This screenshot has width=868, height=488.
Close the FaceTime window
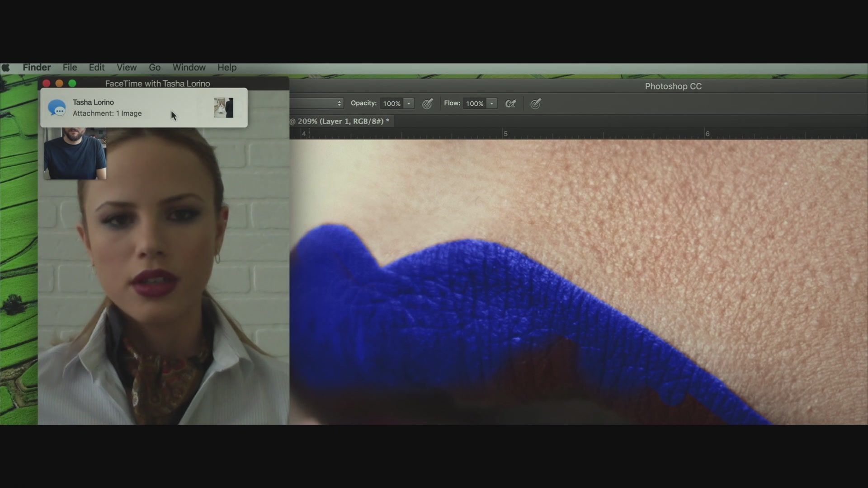click(46, 84)
